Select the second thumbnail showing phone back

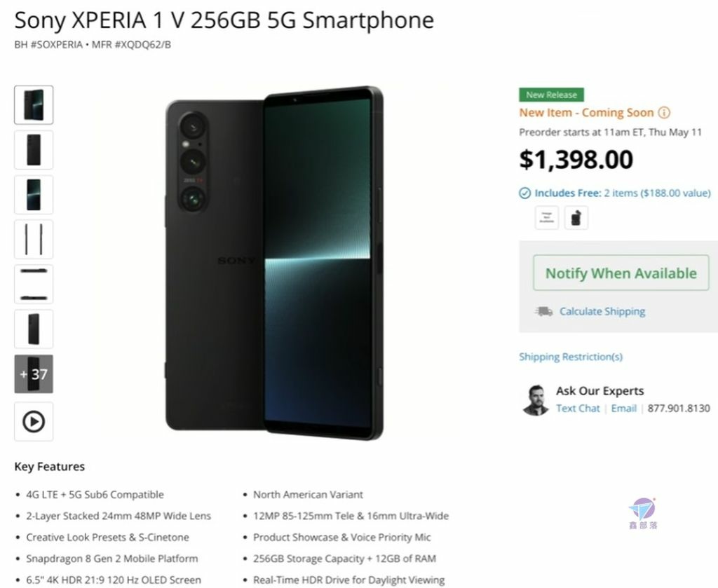(34, 150)
